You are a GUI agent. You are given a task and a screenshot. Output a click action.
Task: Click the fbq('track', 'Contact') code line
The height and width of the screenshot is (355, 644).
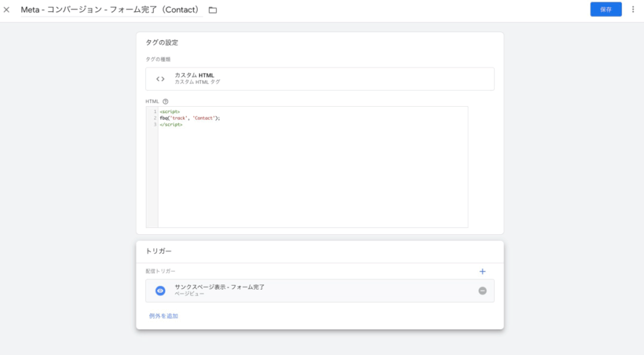point(190,118)
